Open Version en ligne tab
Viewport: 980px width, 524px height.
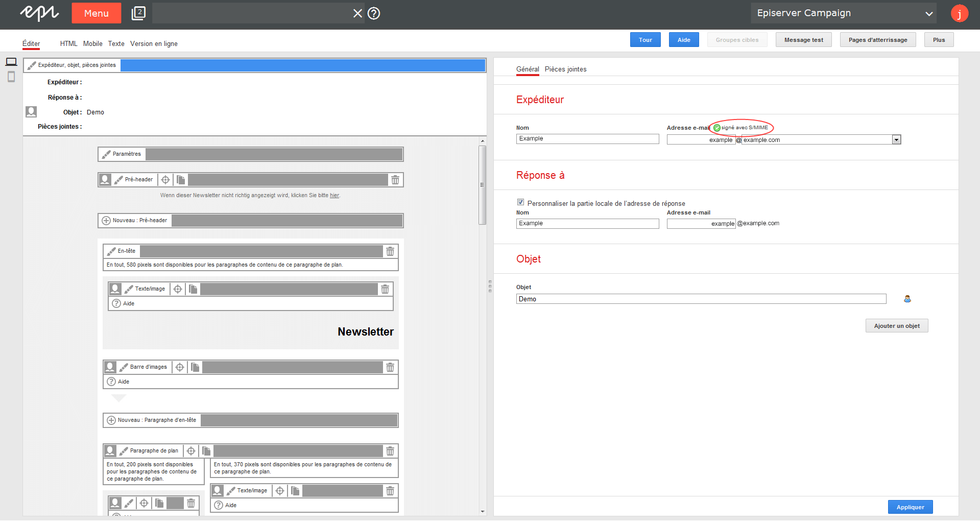point(154,44)
